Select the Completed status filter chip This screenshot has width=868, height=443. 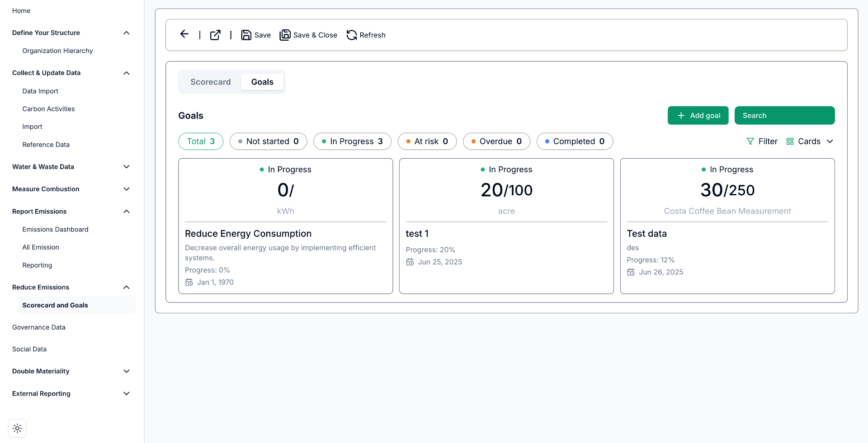pos(575,141)
